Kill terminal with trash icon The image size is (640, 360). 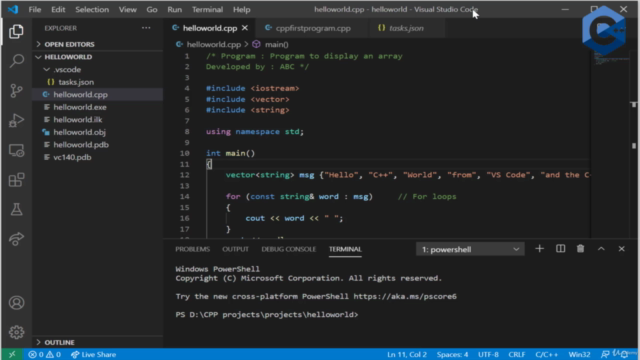coord(580,249)
